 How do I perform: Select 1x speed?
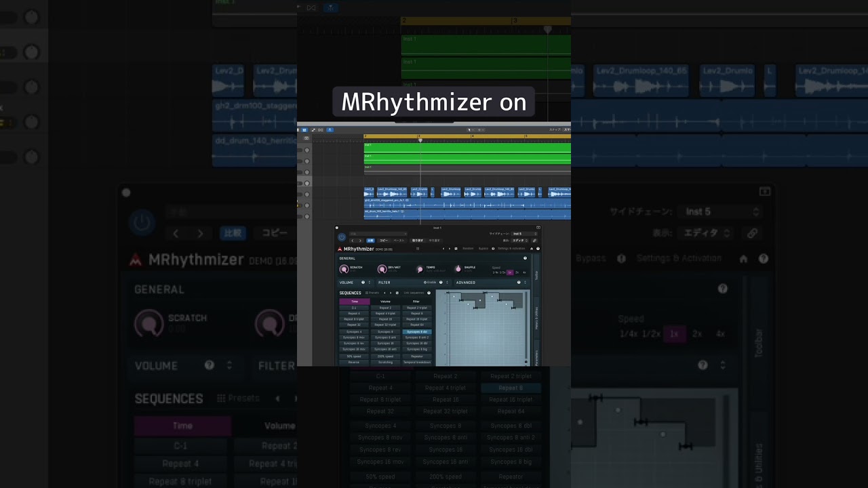pos(510,272)
